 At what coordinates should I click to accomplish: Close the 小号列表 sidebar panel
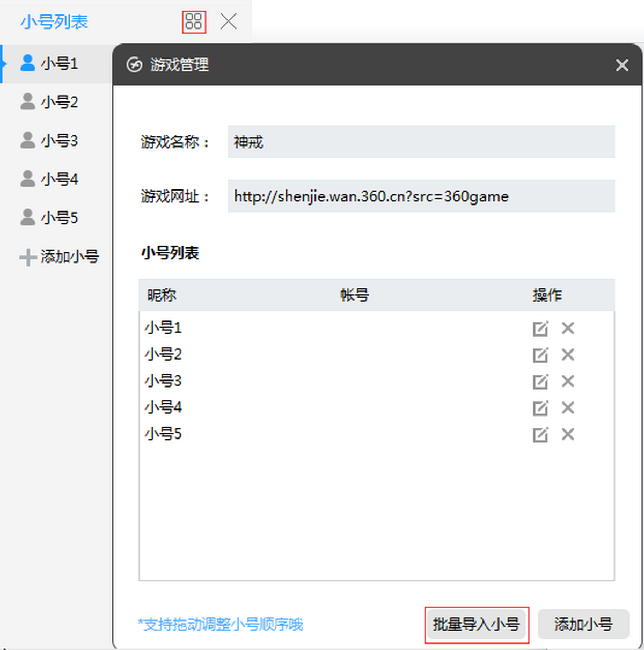pos(229,22)
